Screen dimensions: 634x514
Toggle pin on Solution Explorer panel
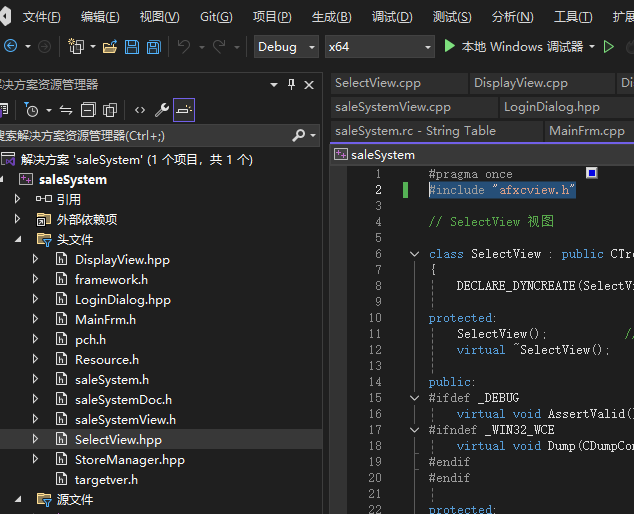click(x=291, y=85)
